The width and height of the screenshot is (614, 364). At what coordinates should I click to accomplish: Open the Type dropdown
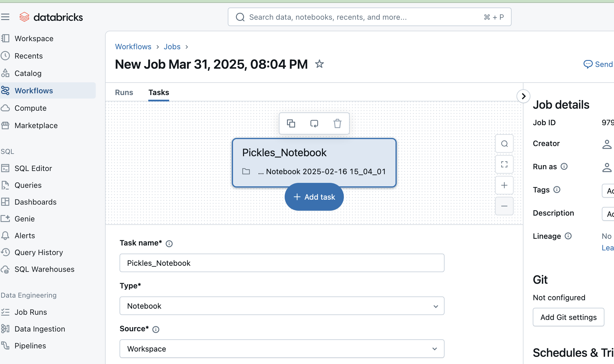(282, 306)
